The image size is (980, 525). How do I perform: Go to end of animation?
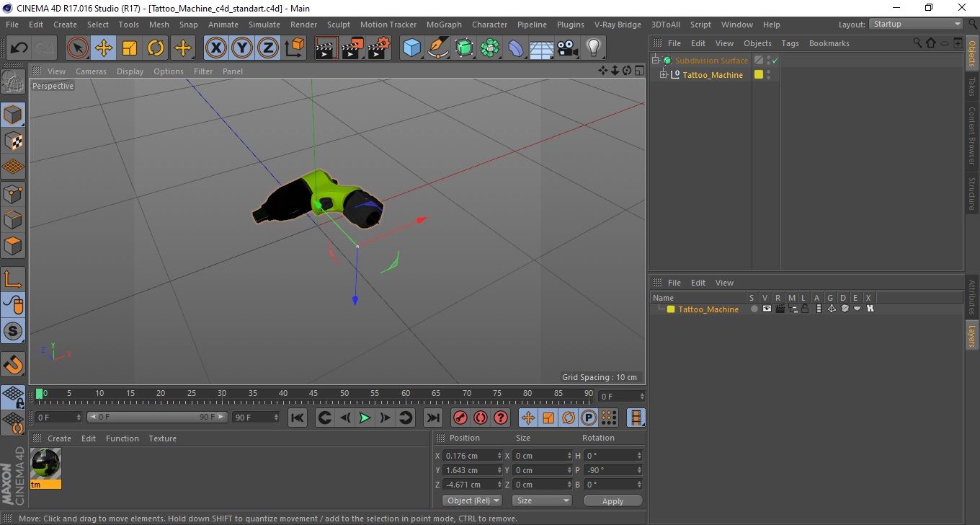point(432,418)
